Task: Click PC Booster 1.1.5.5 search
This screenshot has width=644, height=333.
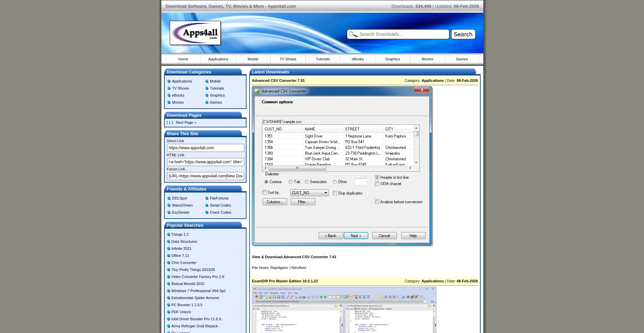Action: [x=187, y=305]
